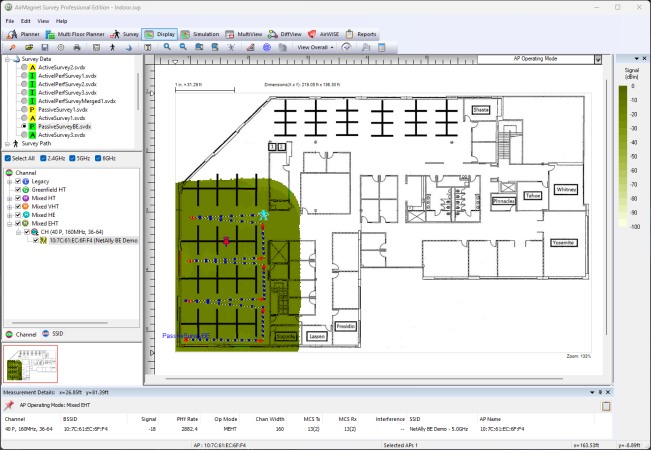Click the cyan surveyor figure on the map
Image resolution: width=651 pixels, height=450 pixels.
[263, 215]
